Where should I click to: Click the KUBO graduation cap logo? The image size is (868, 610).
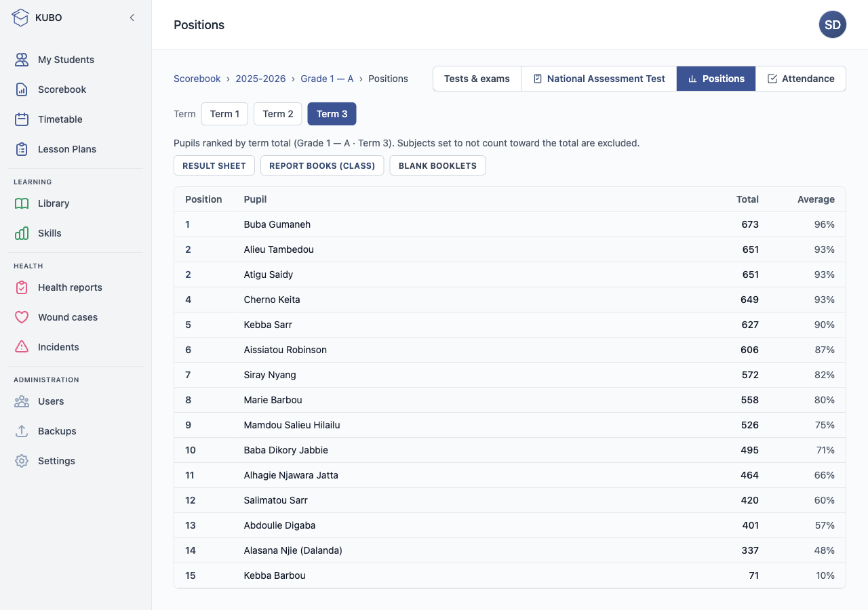coord(21,18)
